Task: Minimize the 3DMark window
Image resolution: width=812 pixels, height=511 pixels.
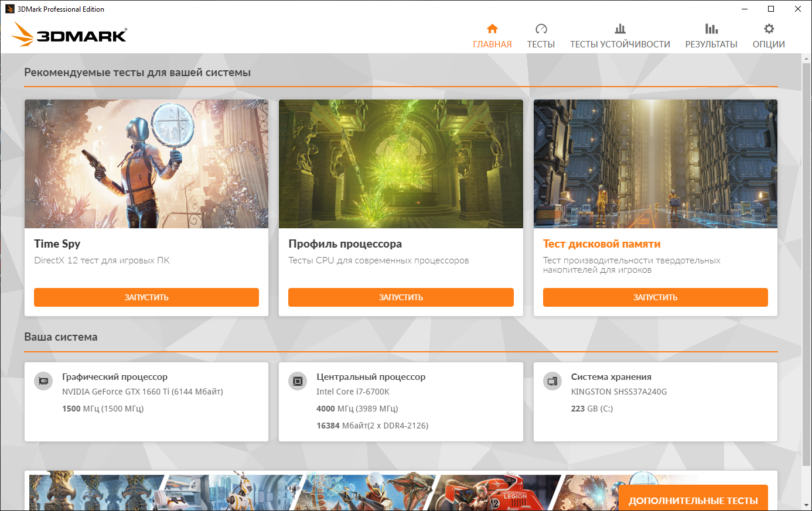Action: 745,9
